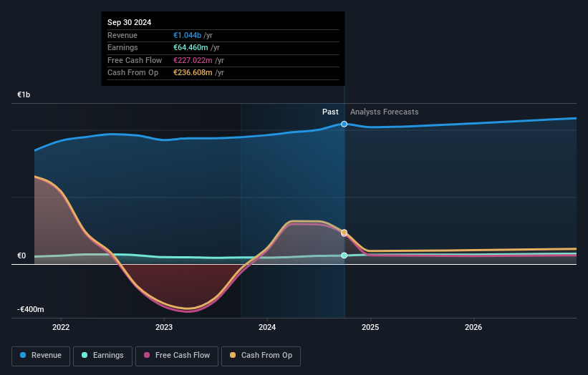Toggle the Earnings legend series
Image resolution: width=588 pixels, height=375 pixels.
(x=102, y=356)
